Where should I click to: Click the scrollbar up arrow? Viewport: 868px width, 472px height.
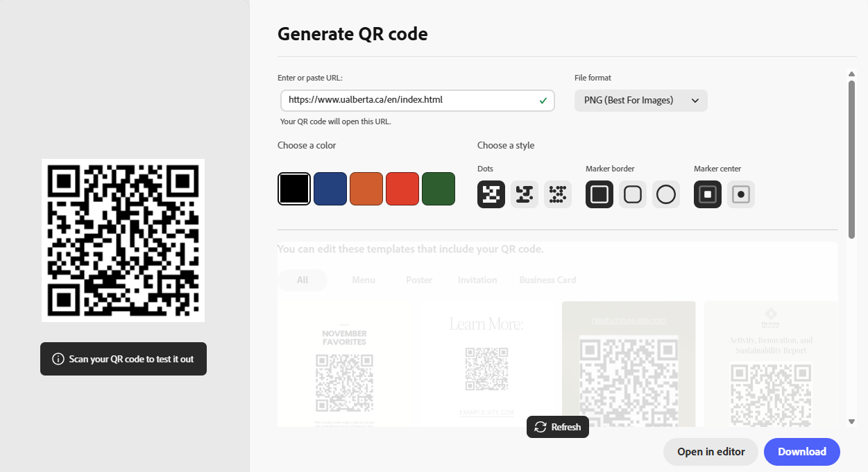pyautogui.click(x=851, y=74)
